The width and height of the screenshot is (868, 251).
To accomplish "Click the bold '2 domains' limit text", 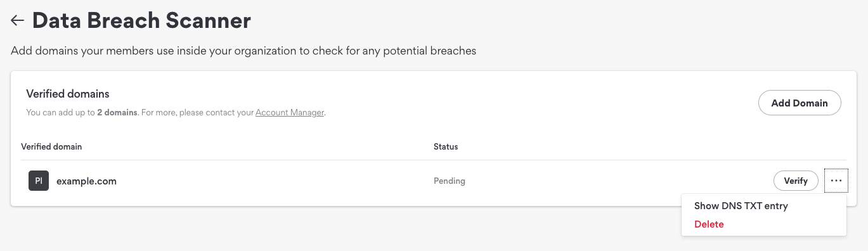I will [x=117, y=113].
